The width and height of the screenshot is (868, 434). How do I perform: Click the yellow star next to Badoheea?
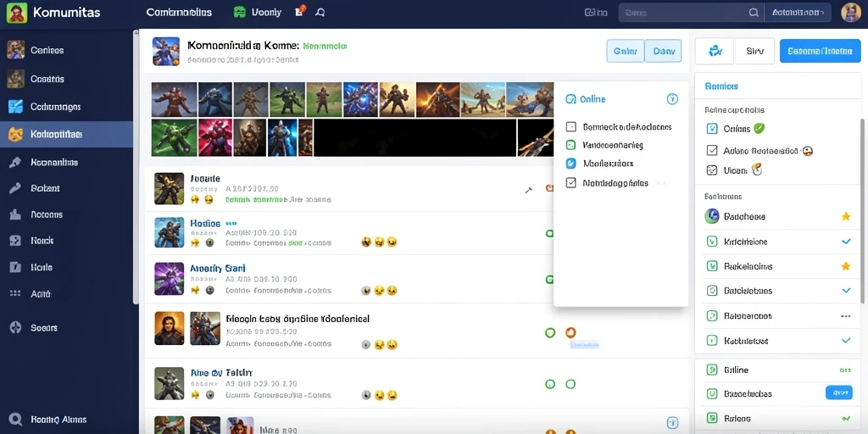[x=845, y=216]
